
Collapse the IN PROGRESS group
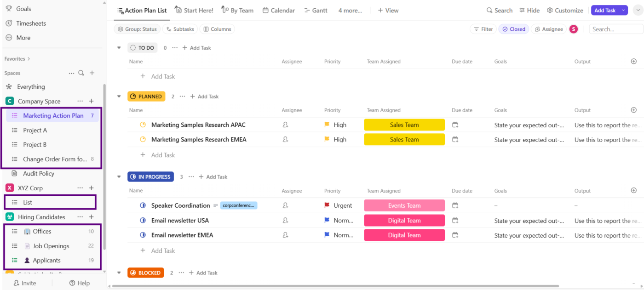click(119, 176)
